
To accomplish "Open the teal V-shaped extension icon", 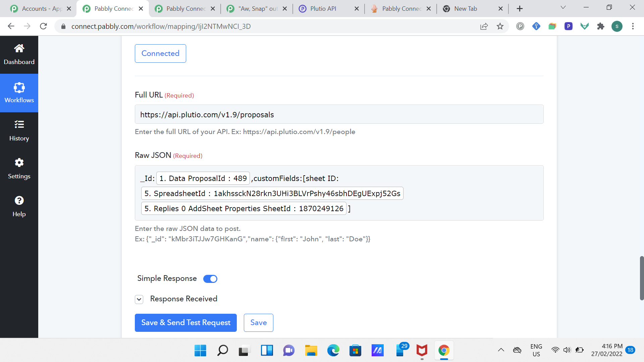I will pyautogui.click(x=585, y=26).
